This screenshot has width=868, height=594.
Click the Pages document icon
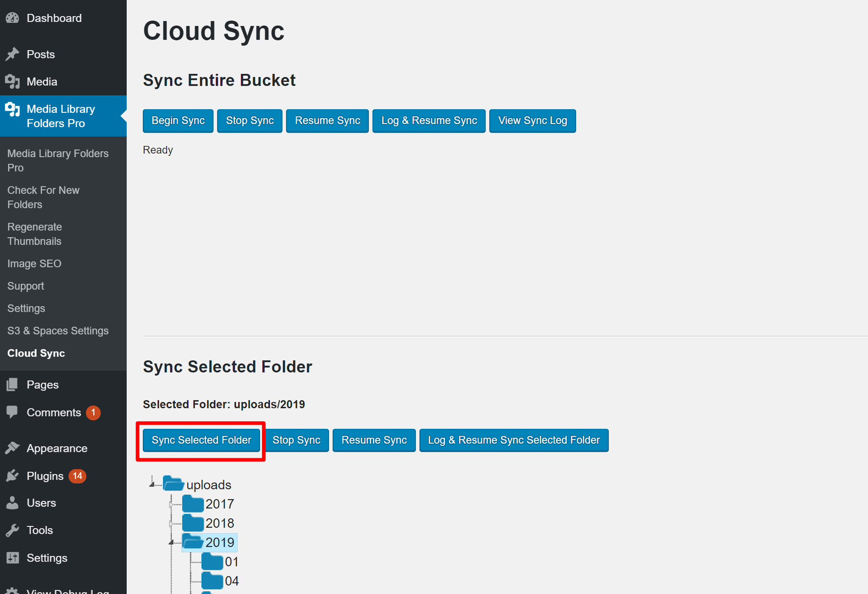[x=12, y=384]
